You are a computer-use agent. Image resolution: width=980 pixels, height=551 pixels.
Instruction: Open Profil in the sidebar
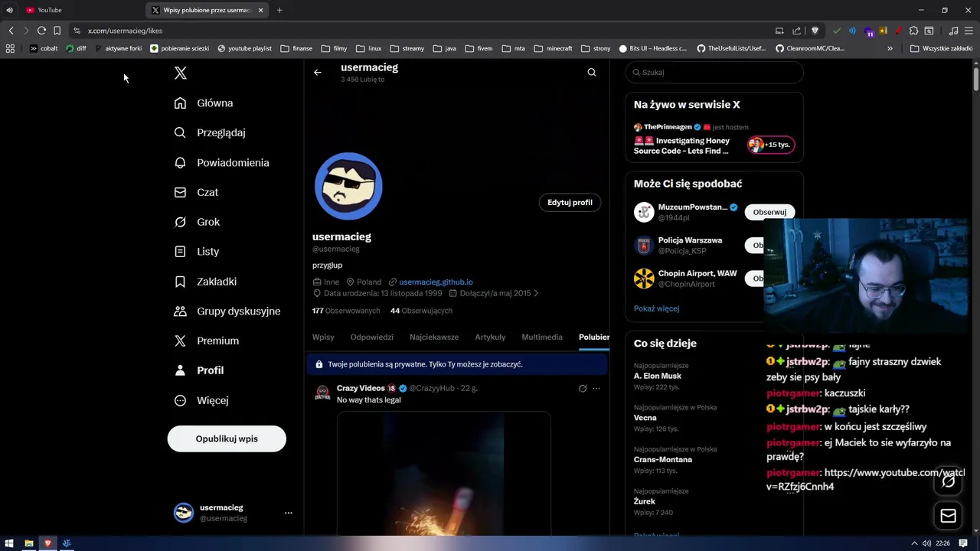coord(198,370)
